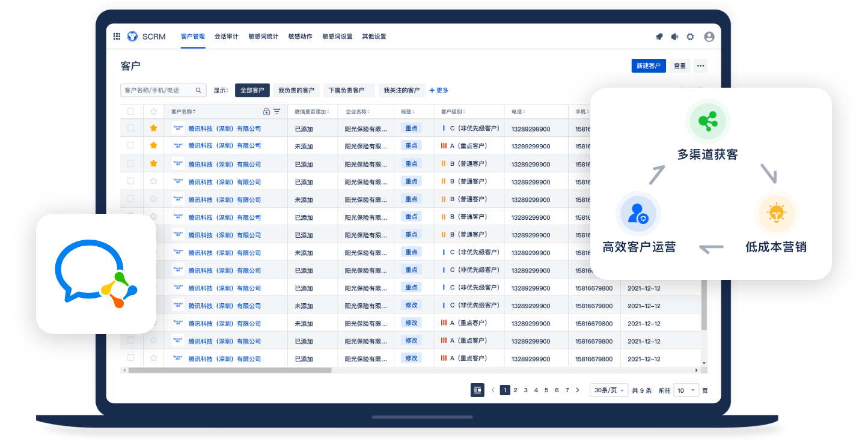Click the speaker announcement icon
Viewport: 868px width, 442px height.
[x=674, y=37]
